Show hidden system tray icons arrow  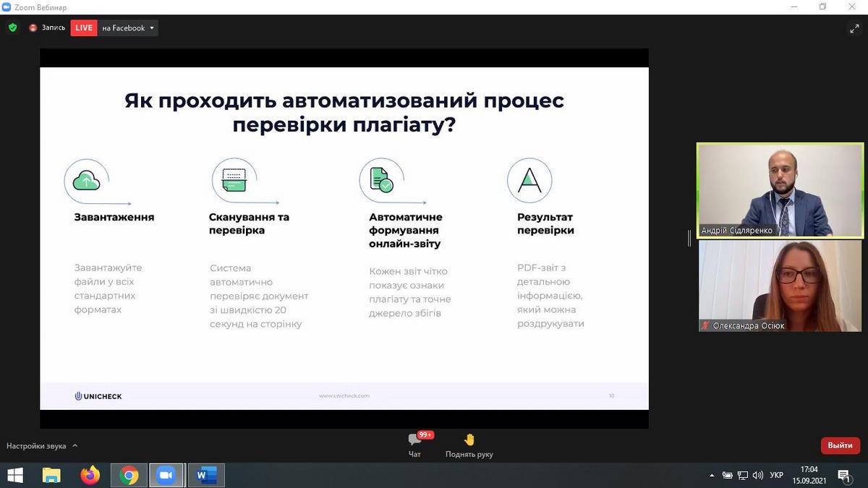(x=712, y=476)
